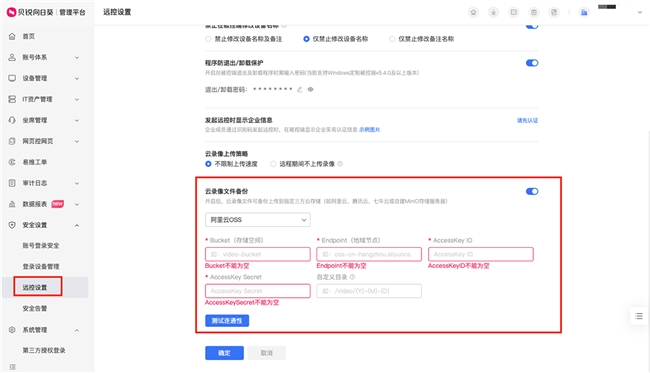Click the 设备管理 monitor icon
Image resolution: width=650 pixels, height=373 pixels.
(x=12, y=78)
